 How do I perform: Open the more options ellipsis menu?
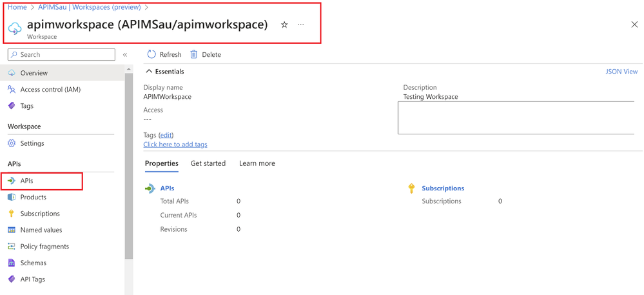pos(301,25)
